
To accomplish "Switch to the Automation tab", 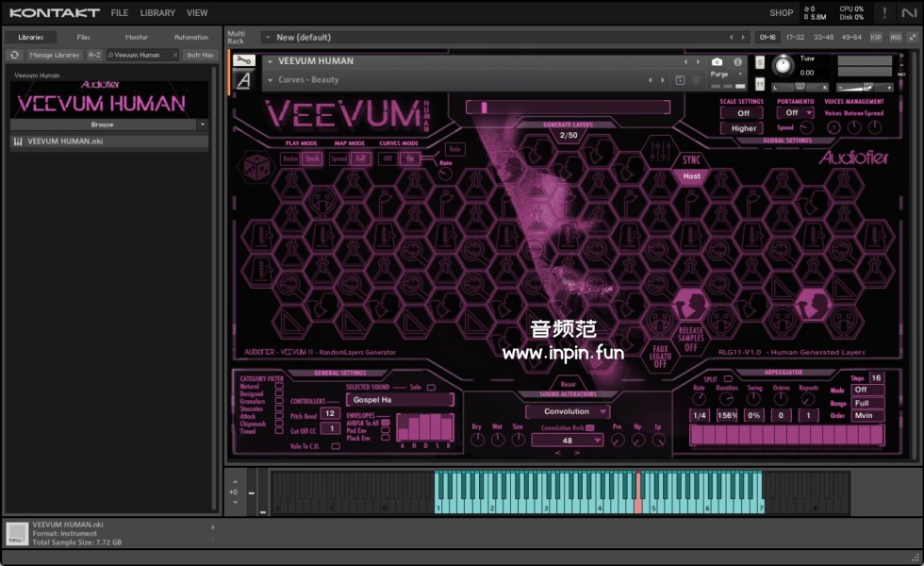I will click(x=190, y=37).
